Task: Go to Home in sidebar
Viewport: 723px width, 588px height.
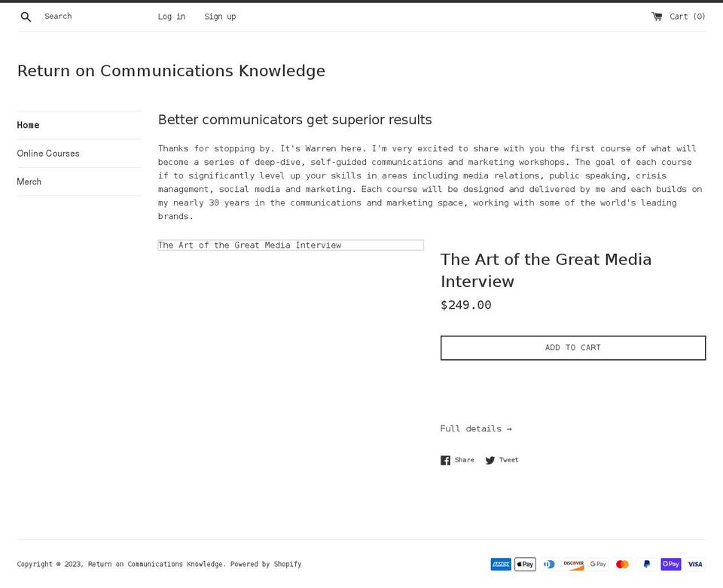Action: coord(28,125)
